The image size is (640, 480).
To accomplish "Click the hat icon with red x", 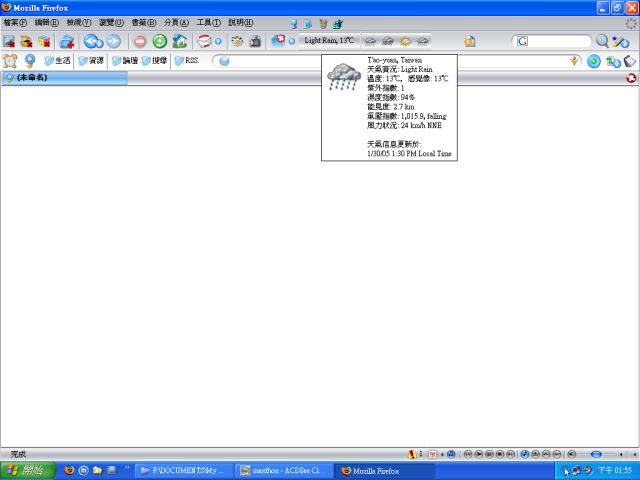I will pos(26,42).
